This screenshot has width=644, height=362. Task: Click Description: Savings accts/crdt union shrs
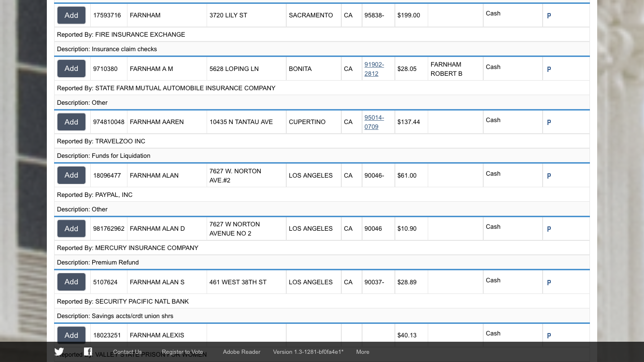tap(115, 316)
